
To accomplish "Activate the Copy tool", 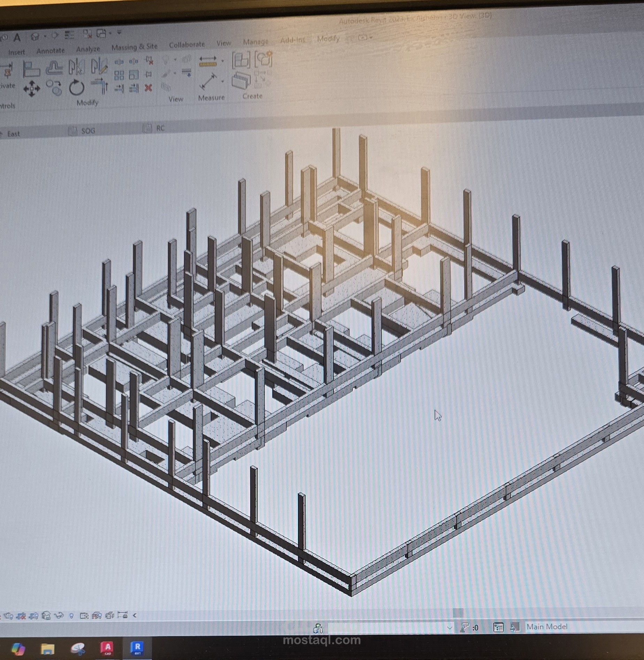I will pos(54,88).
